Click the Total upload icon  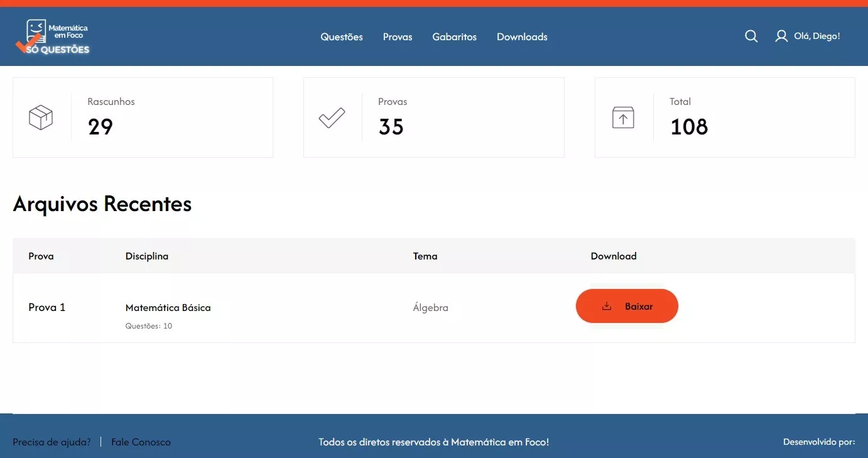click(623, 117)
